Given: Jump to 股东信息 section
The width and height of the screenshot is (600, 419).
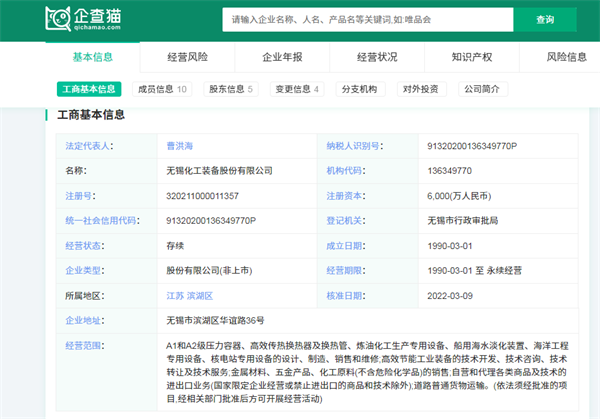Looking at the screenshot, I should [230, 89].
